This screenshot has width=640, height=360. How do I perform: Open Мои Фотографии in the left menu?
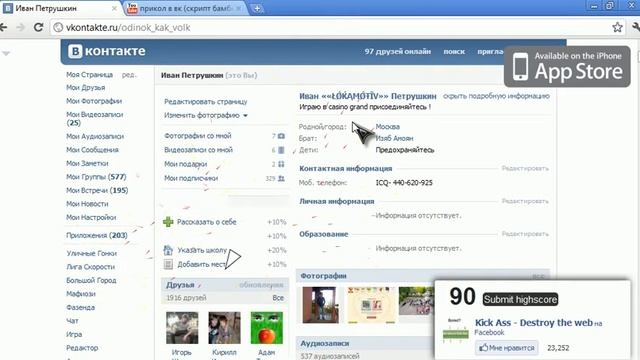[x=94, y=101]
